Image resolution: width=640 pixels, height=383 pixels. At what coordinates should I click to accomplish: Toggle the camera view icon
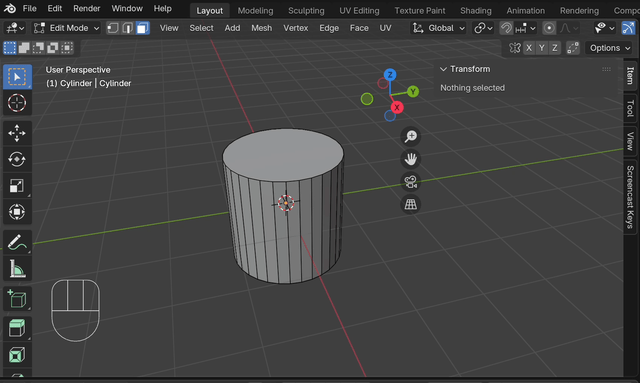(x=411, y=182)
